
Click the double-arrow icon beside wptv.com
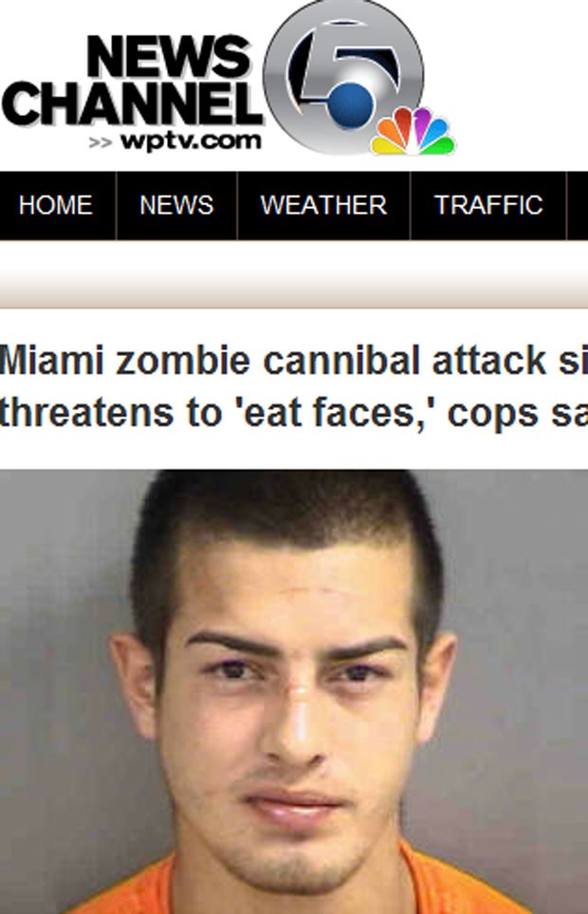101,142
